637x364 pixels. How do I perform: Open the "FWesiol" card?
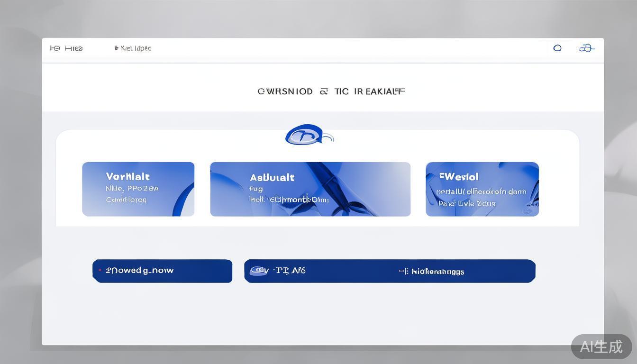coord(482,189)
